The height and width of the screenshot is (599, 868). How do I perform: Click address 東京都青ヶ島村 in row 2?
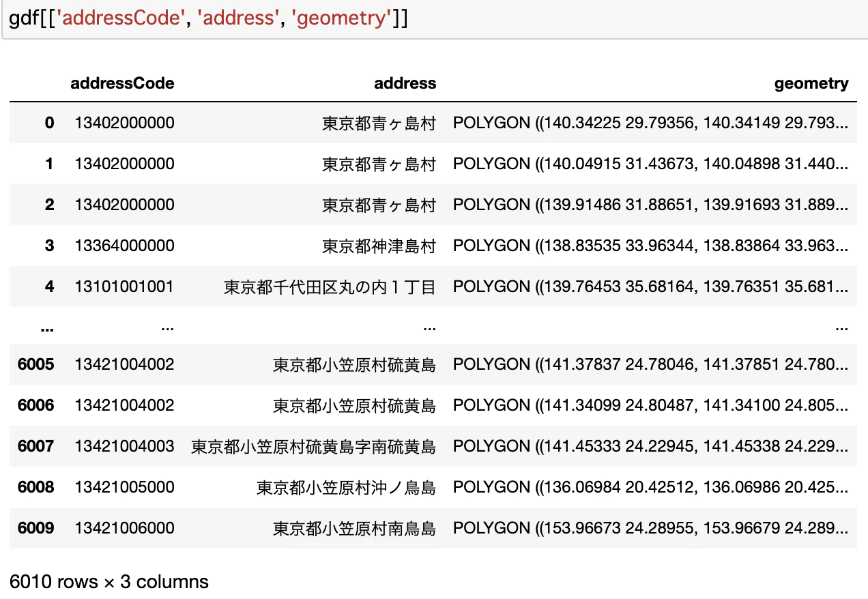click(379, 205)
